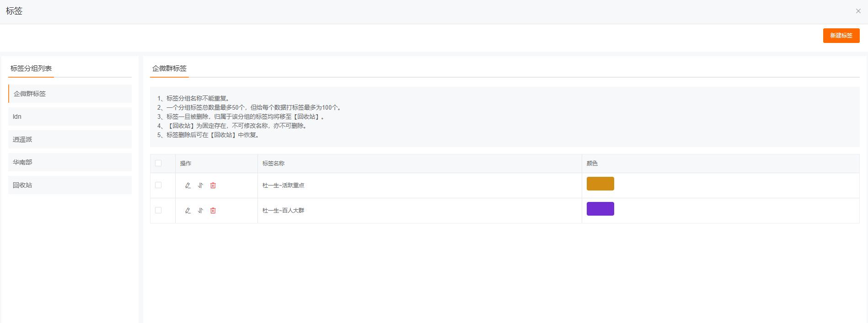Open the 回收站 recycle bin group
Viewport: 868px width, 323px height.
(x=70, y=185)
